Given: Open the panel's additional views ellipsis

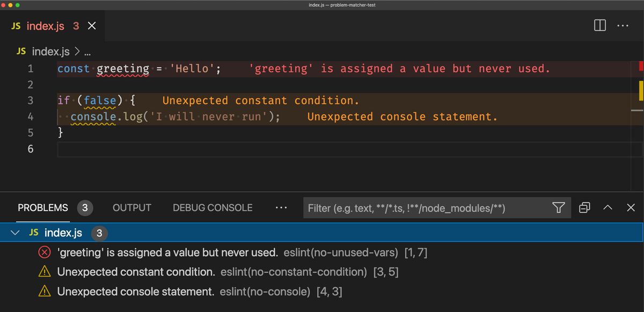Looking at the screenshot, I should click(x=281, y=207).
